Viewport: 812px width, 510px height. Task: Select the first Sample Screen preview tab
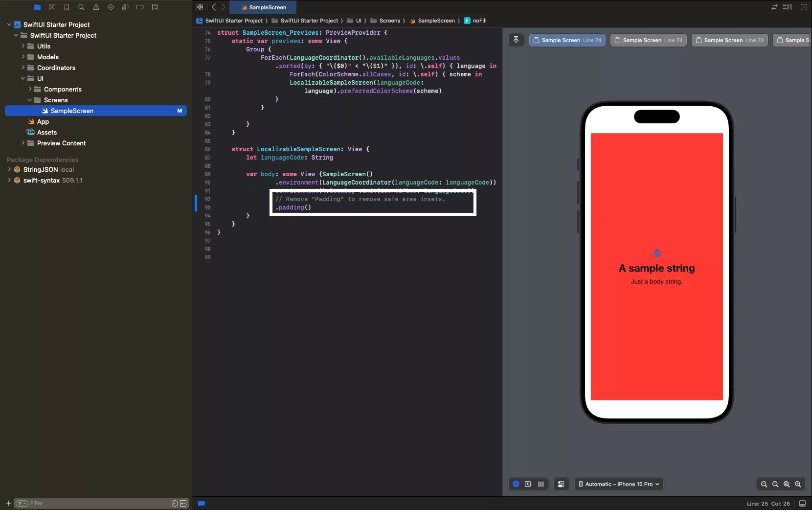pos(567,40)
